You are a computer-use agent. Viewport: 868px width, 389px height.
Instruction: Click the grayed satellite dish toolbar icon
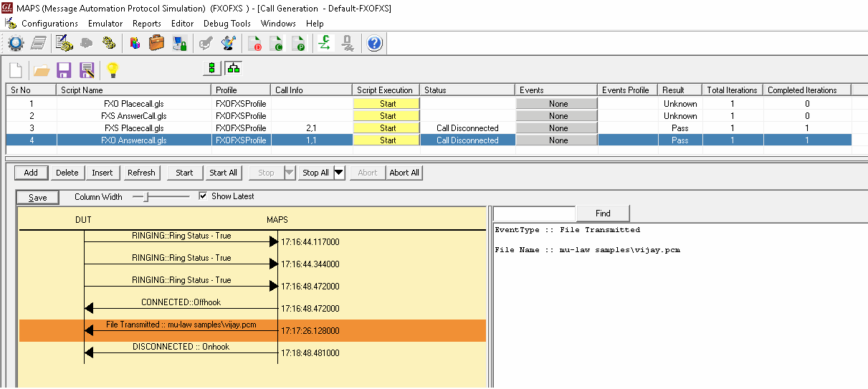[206, 43]
